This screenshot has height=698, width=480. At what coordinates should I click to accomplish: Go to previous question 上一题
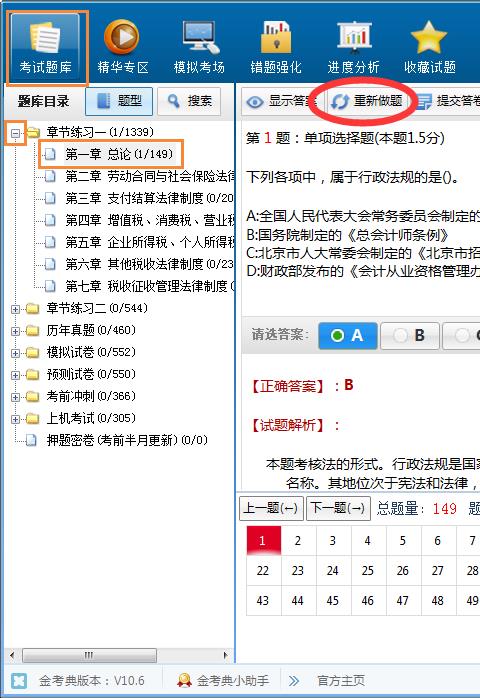coord(271,508)
